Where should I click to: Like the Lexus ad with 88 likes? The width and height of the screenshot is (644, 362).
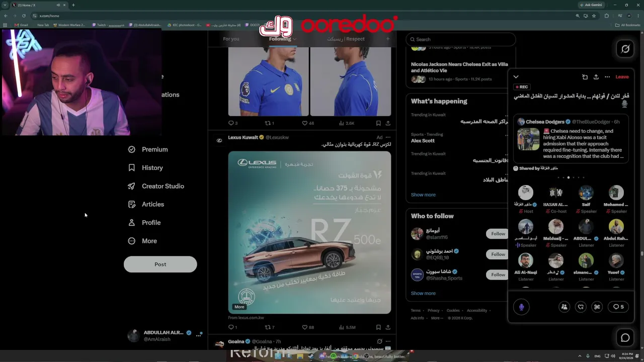tap(307, 327)
